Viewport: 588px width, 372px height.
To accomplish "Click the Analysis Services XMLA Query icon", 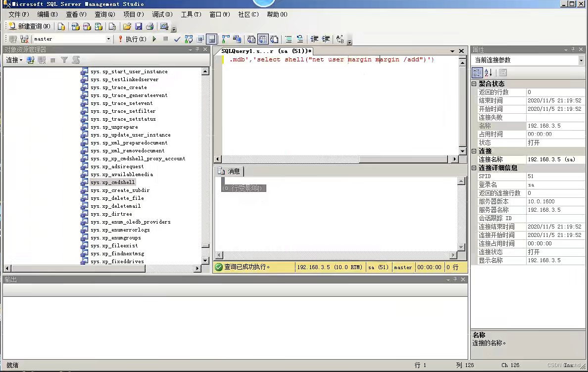I will click(98, 26).
